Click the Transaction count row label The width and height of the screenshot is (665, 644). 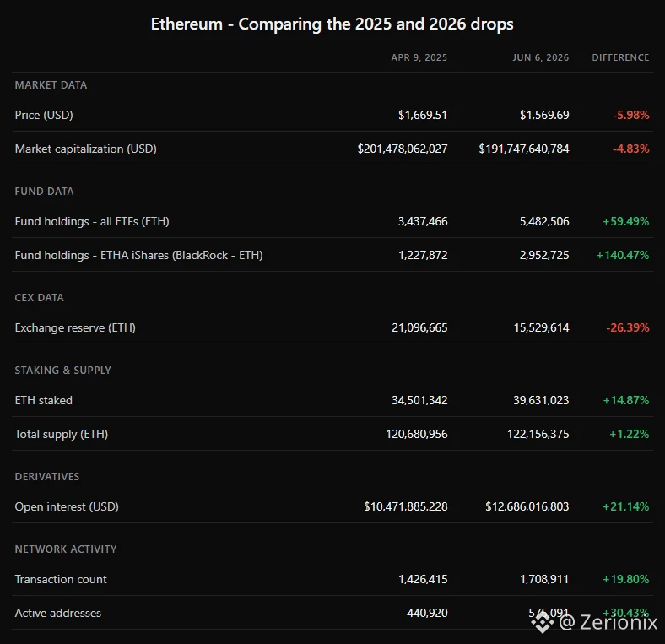61,580
